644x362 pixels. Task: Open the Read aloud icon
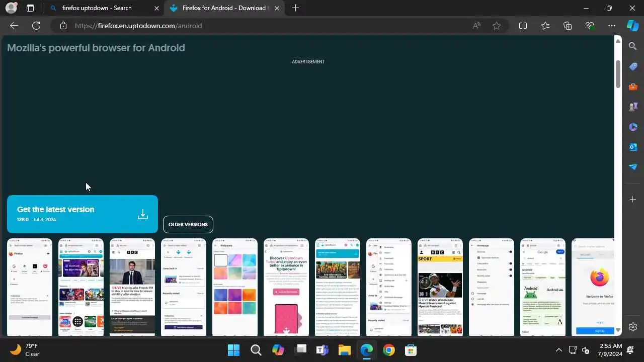(x=476, y=26)
